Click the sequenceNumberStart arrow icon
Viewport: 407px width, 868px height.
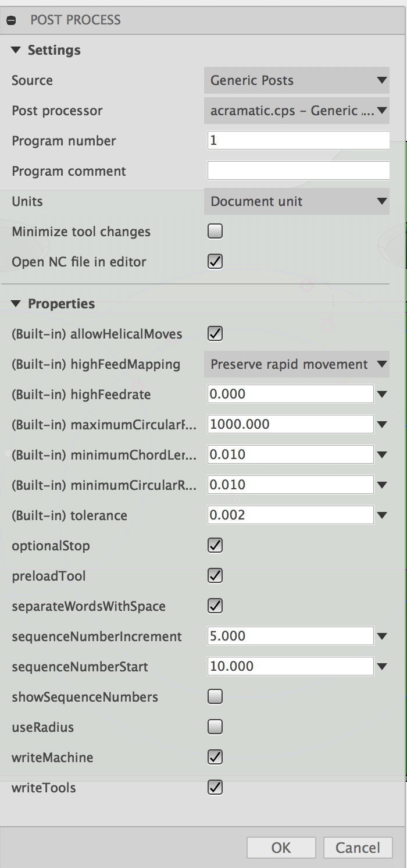[x=382, y=666]
